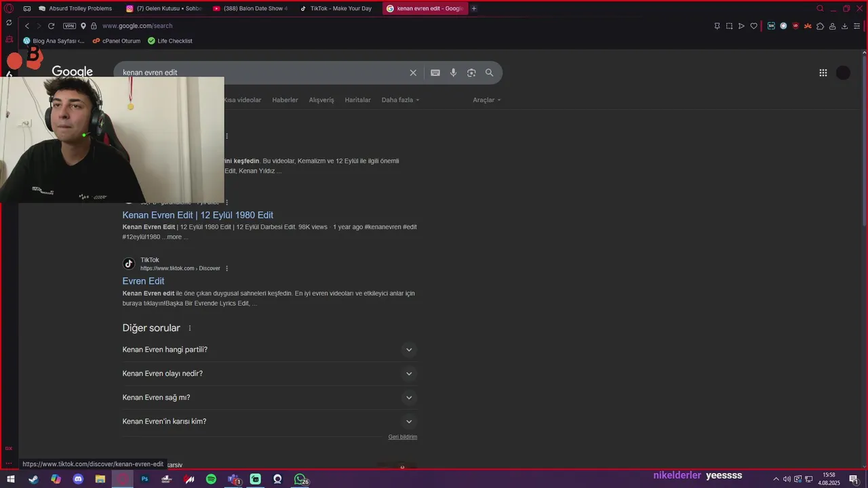Open Spotify from the taskbar
Image resolution: width=868 pixels, height=488 pixels.
tap(211, 479)
